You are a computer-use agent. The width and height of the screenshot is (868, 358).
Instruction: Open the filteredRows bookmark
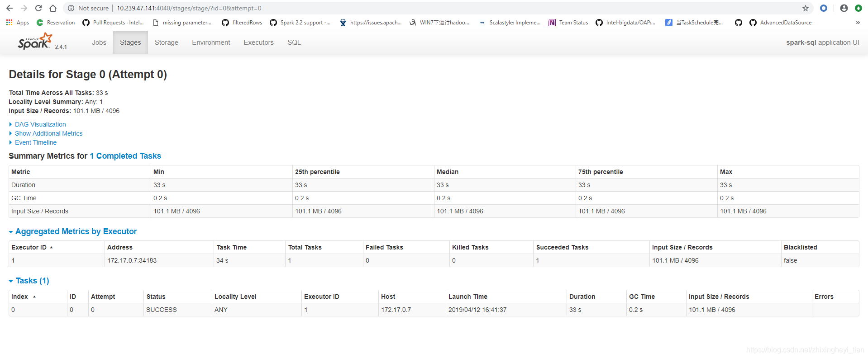[242, 23]
